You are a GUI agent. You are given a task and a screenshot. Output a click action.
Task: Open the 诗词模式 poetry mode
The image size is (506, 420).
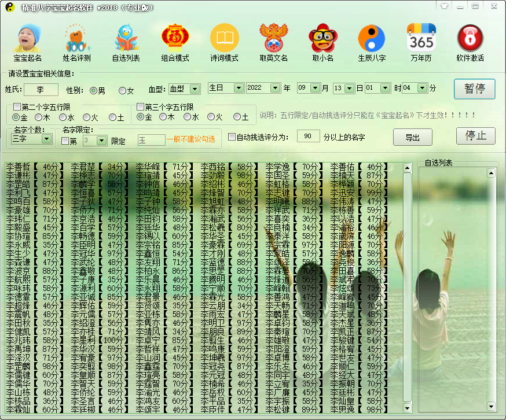tap(225, 42)
